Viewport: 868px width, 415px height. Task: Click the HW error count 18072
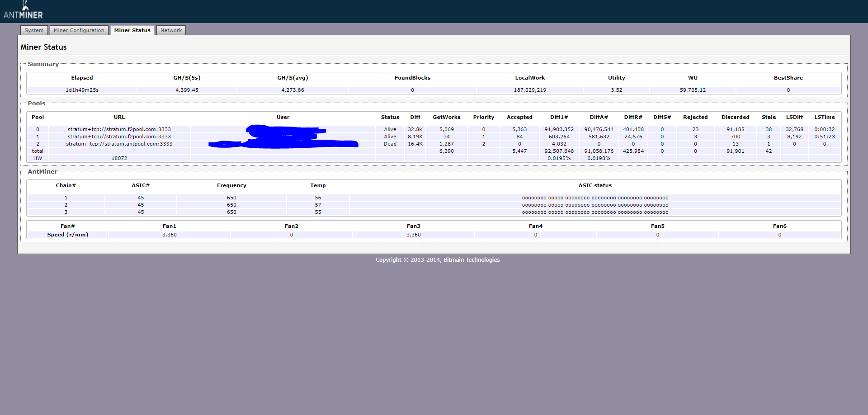pyautogui.click(x=119, y=158)
